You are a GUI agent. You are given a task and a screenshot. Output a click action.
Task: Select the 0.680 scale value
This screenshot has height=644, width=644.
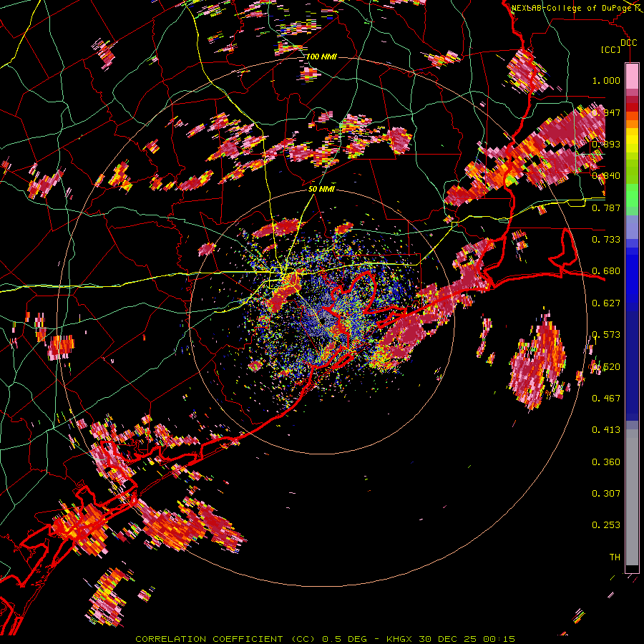(606, 271)
